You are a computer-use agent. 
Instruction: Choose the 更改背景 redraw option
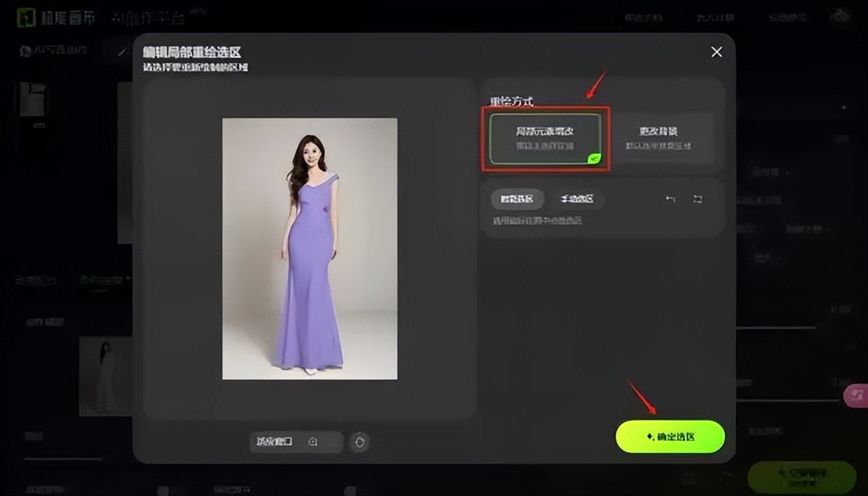pyautogui.click(x=658, y=137)
